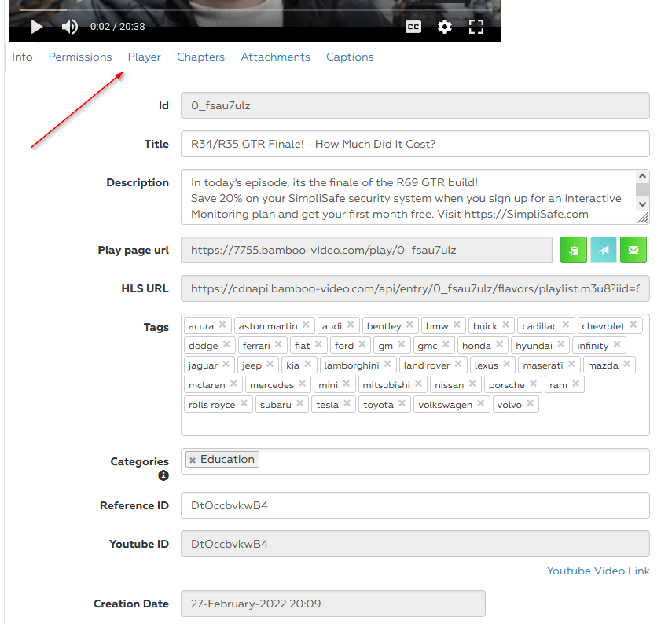The height and width of the screenshot is (624, 672).
Task: Remove the tesla tag
Action: pos(347,403)
